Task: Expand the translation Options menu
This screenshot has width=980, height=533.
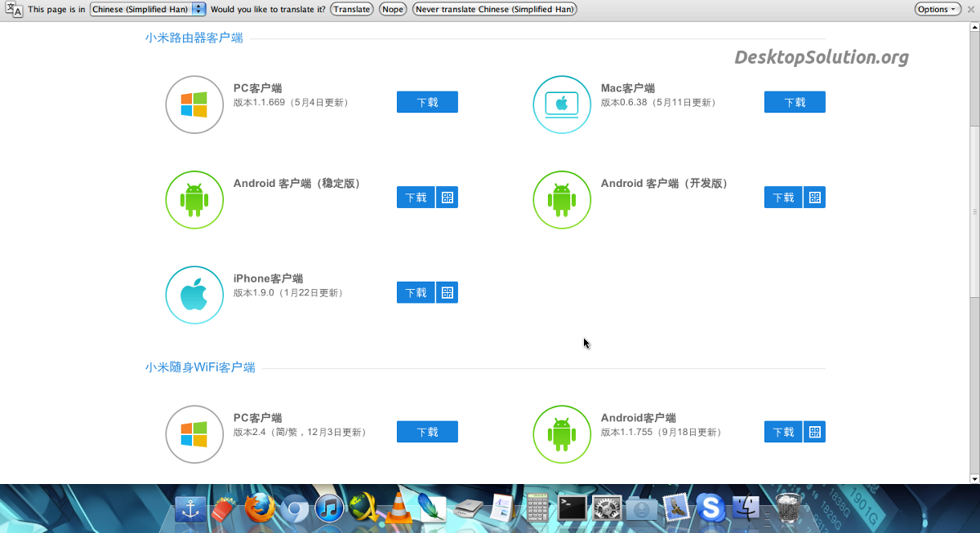Action: [936, 9]
